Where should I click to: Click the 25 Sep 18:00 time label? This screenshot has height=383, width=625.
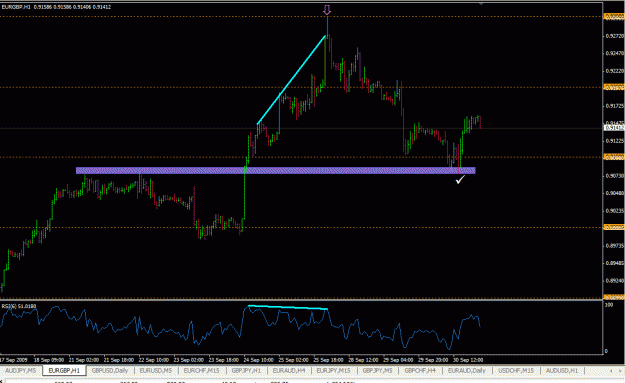pos(328,360)
